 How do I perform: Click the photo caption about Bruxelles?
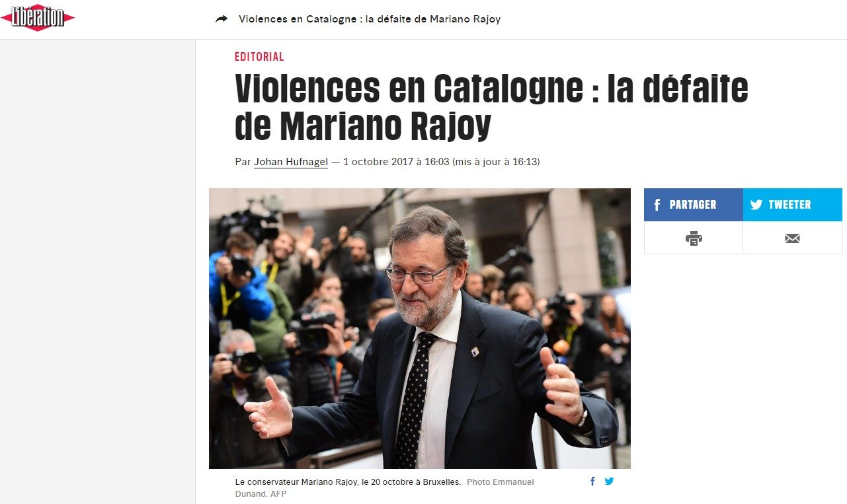348,482
